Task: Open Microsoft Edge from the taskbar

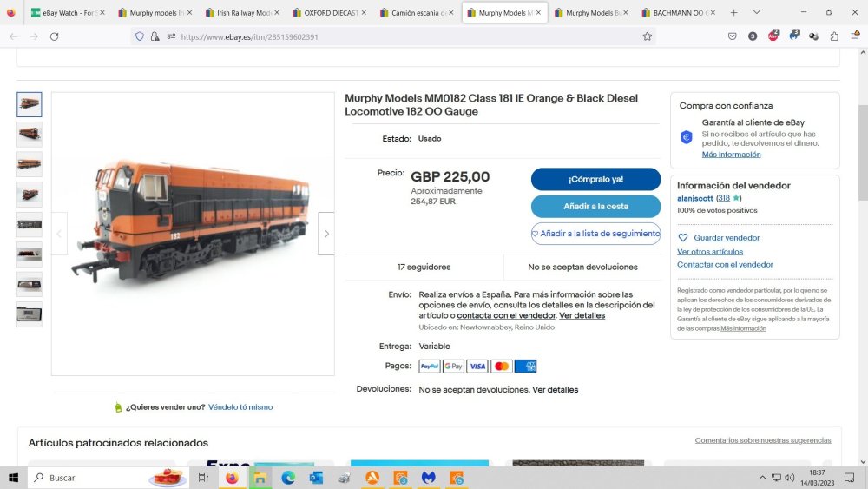Action: pos(288,478)
